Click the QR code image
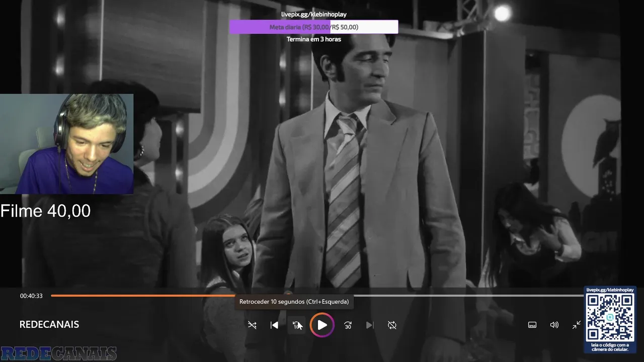 click(x=610, y=317)
